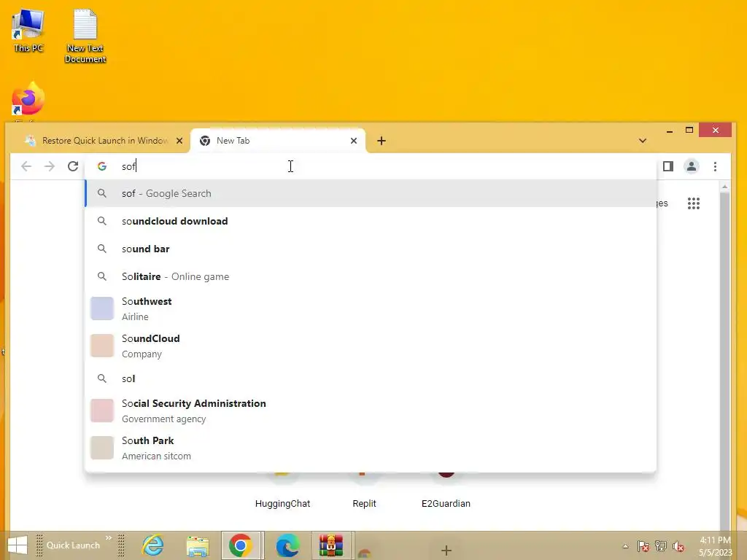The width and height of the screenshot is (747, 560).
Task: Click Chrome's back arrow
Action: coord(26,166)
